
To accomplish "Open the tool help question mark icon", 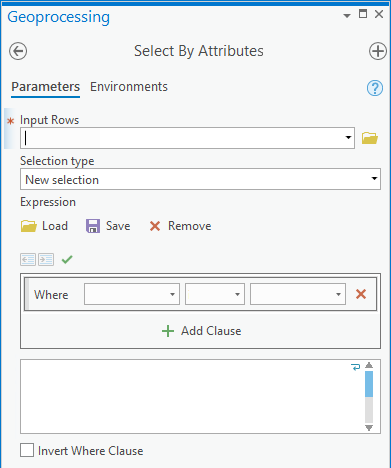I will point(375,88).
